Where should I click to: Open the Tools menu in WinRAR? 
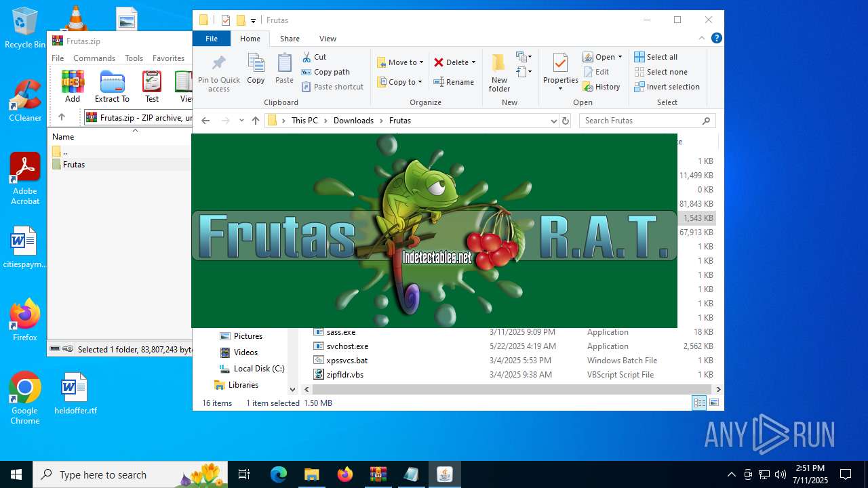(134, 58)
